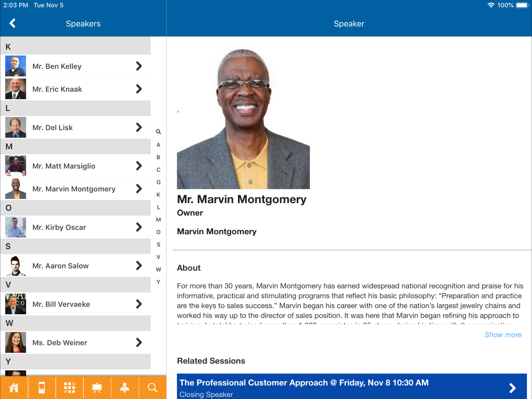Open the speakers podium icon in bottom bar
Screen dimensions: 532x399
point(125,388)
